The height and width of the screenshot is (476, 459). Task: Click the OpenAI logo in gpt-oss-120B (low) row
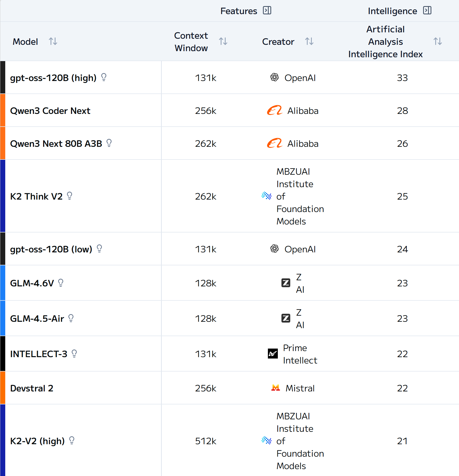pos(275,249)
